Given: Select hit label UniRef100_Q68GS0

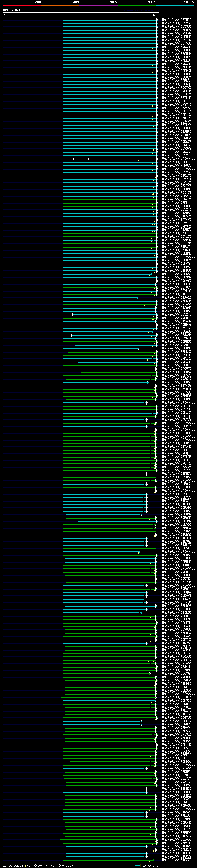Looking at the screenshot, I should point(176,78).
